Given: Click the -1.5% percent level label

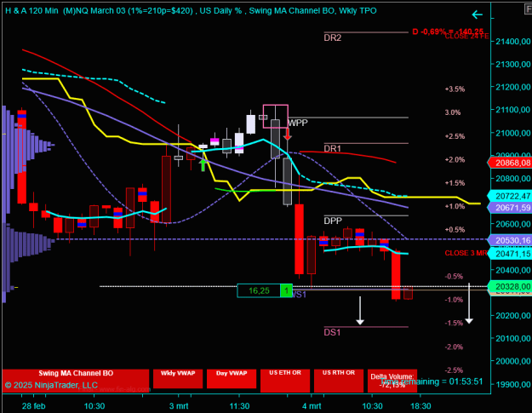Looking at the screenshot, I should point(454,323).
